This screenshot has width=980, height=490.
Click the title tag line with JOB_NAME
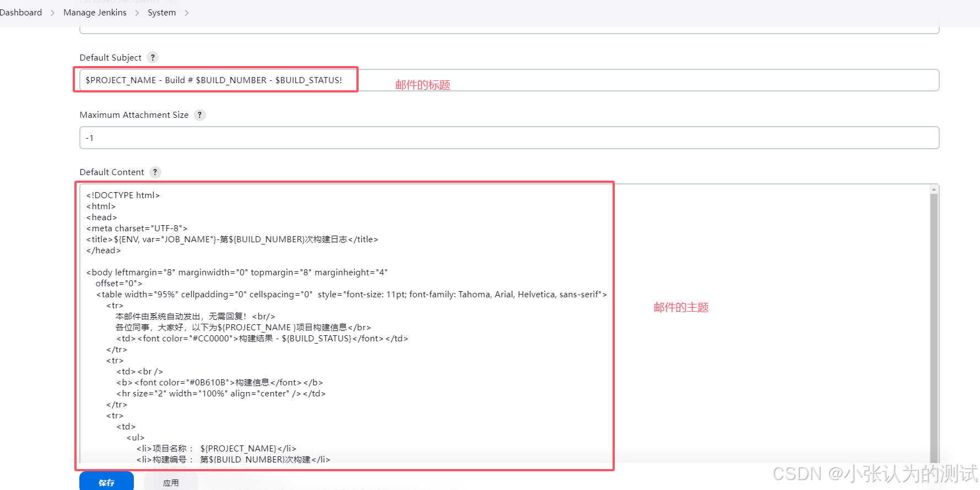click(232, 239)
